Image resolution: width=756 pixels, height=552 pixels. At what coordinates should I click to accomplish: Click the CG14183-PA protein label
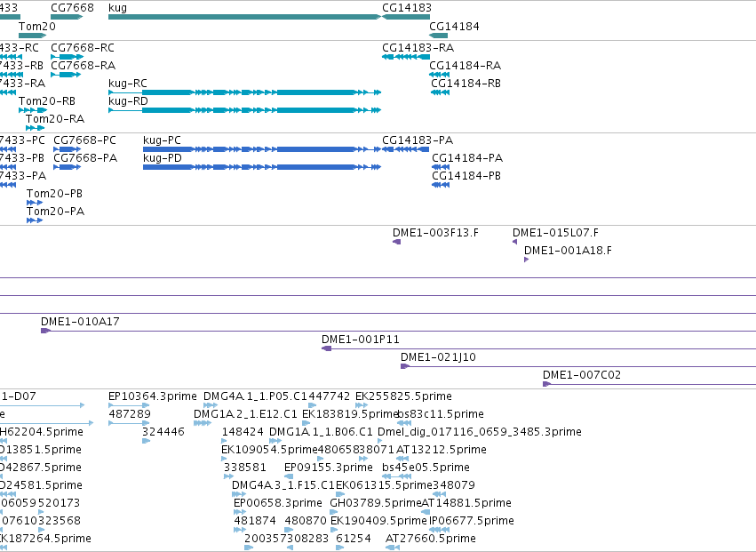coord(418,140)
